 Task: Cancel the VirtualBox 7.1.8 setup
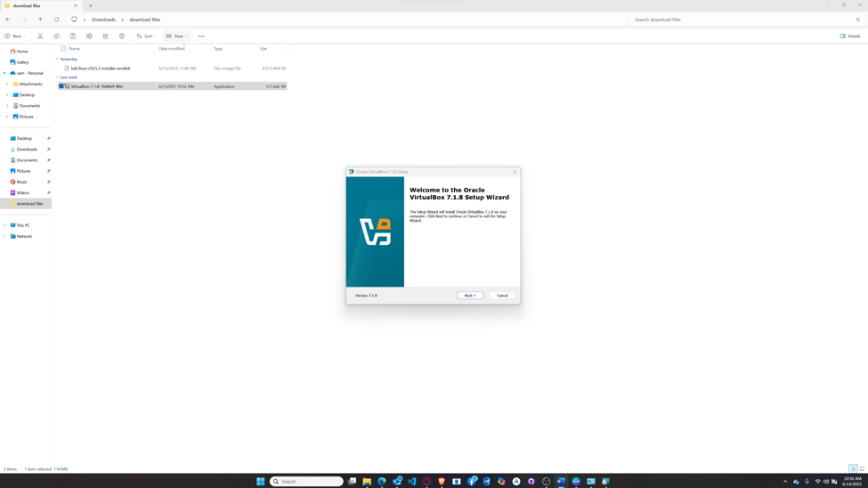coord(502,296)
